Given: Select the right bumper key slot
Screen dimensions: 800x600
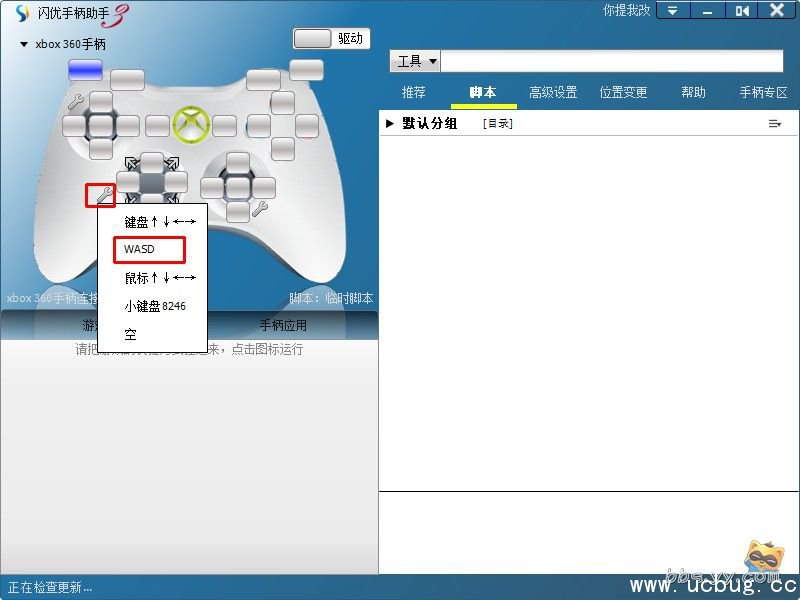Looking at the screenshot, I should coord(263,80).
